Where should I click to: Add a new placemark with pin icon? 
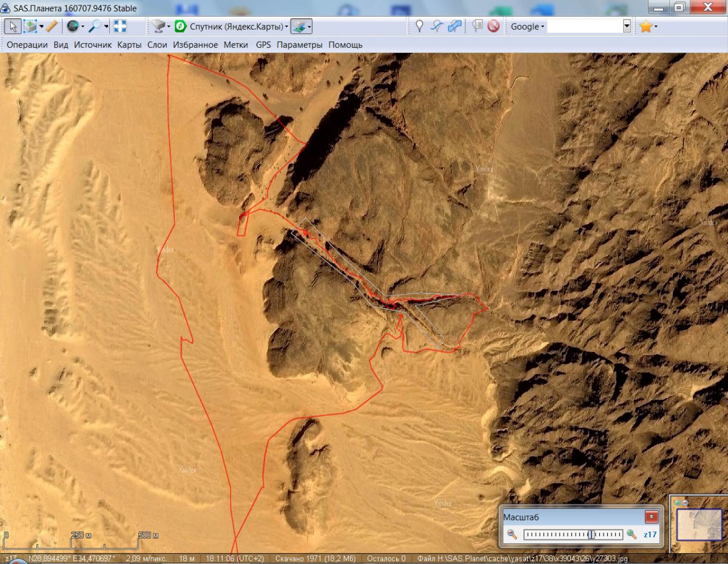pyautogui.click(x=419, y=26)
